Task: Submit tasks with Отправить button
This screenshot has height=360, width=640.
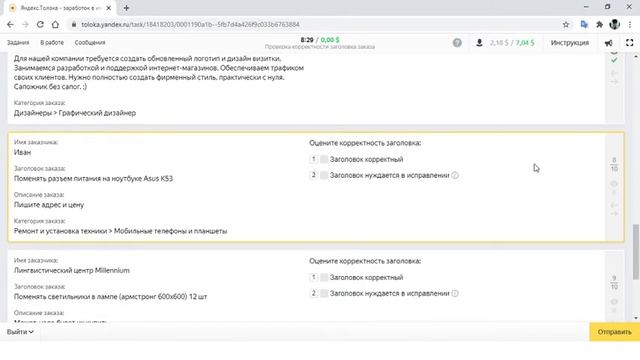Action: pyautogui.click(x=614, y=332)
